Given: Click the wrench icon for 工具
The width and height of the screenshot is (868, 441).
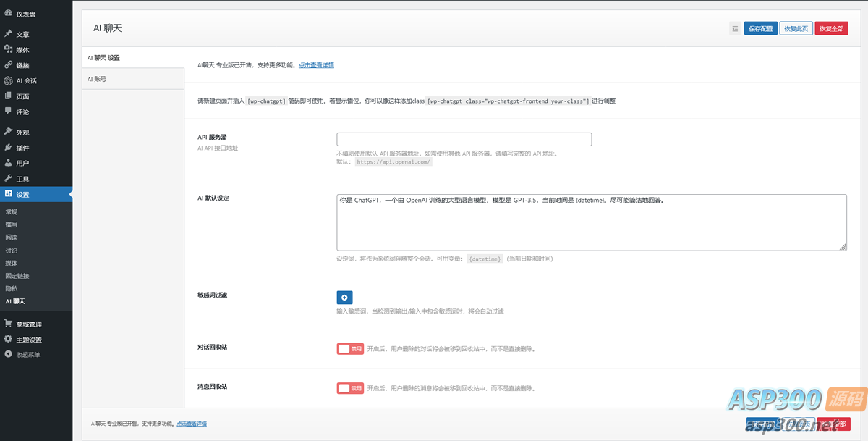Looking at the screenshot, I should tap(8, 178).
